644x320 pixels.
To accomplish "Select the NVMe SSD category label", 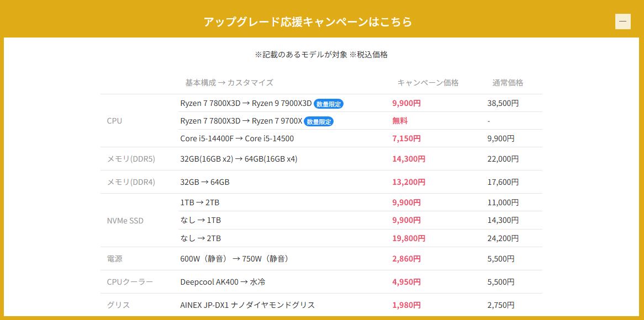I will coord(125,221).
